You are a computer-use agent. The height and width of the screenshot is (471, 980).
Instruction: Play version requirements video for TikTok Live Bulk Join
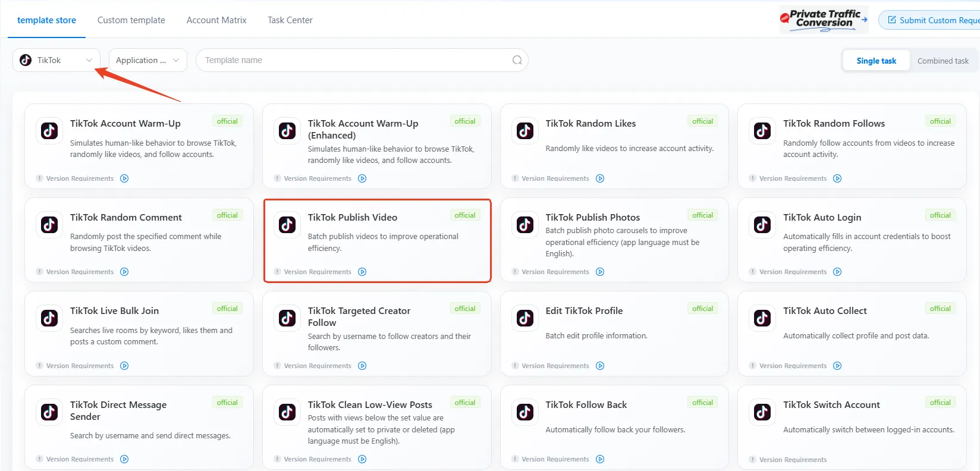point(124,366)
